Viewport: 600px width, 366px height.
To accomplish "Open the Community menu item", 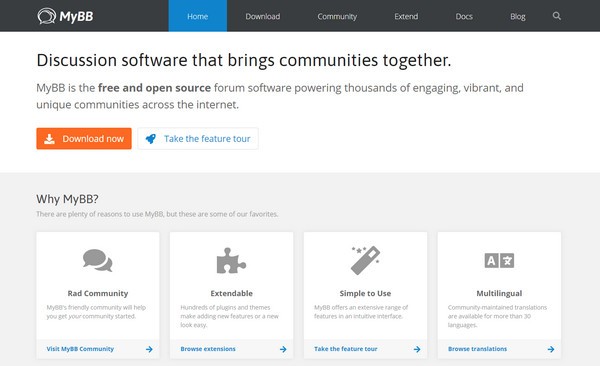I will 337,16.
